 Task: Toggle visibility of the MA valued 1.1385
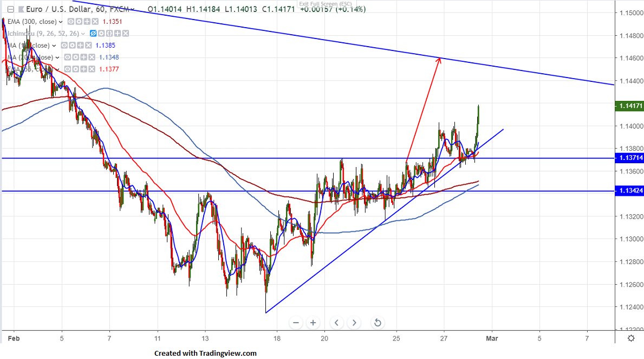pos(64,46)
